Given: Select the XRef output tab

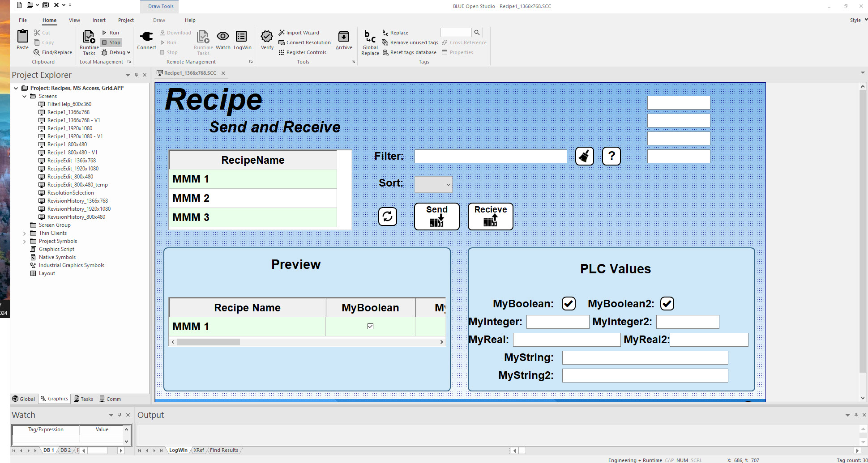Looking at the screenshot, I should coord(199,450).
